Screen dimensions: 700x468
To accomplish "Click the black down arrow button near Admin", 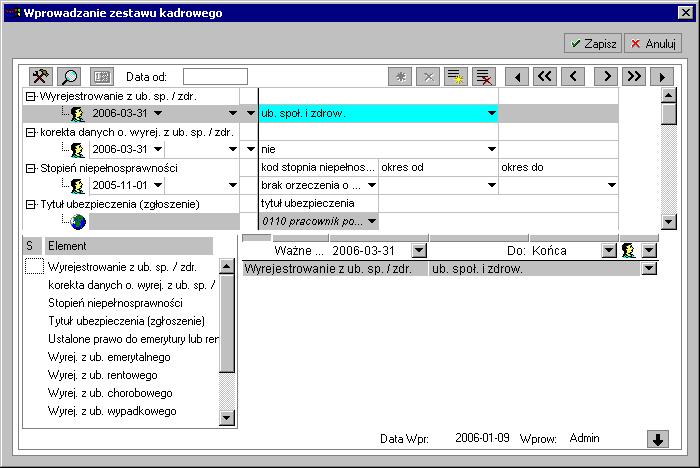I will 658,439.
